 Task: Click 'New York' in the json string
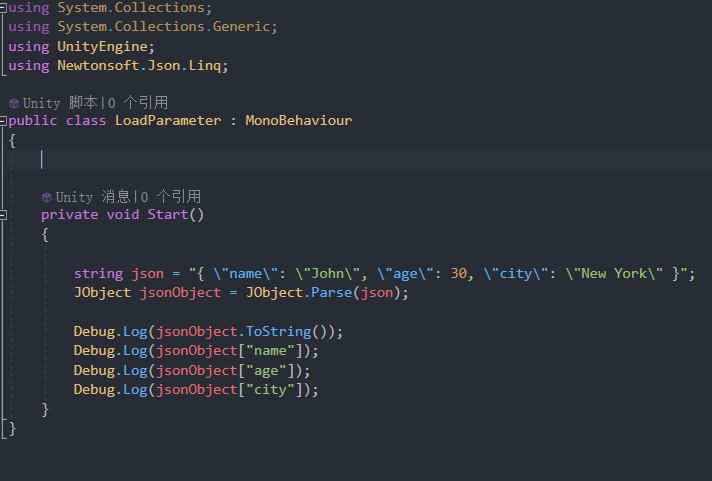point(614,273)
